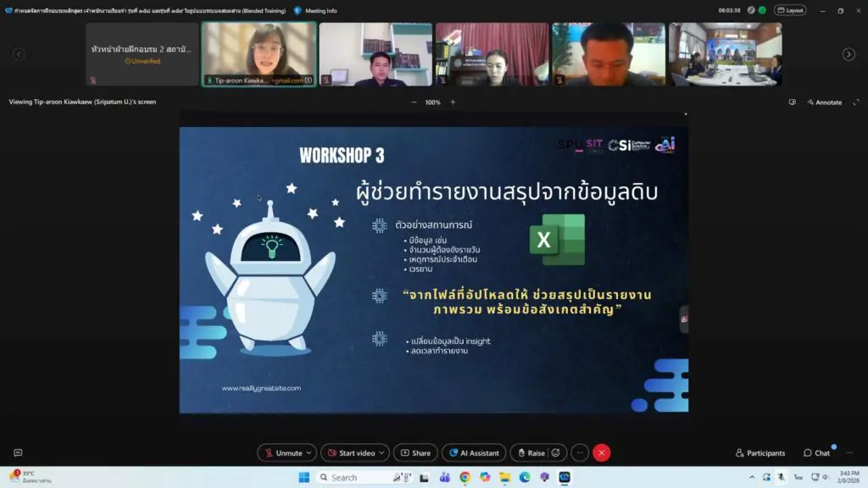Click the view mode icon left of Annotate
Image resolution: width=868 pixels, height=488 pixels.
tap(793, 102)
